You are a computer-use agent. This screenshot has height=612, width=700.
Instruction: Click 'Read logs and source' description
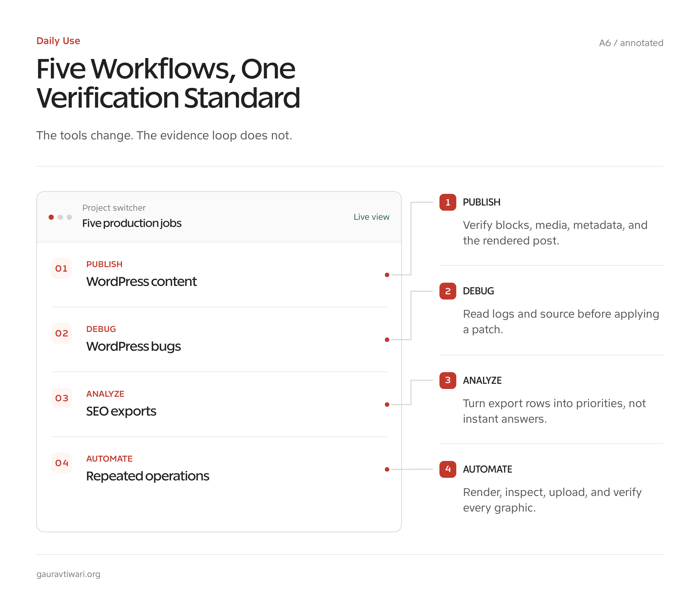(561, 322)
